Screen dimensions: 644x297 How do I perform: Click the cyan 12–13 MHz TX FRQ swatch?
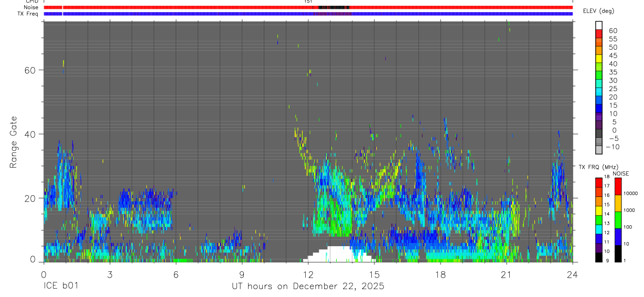(599, 229)
